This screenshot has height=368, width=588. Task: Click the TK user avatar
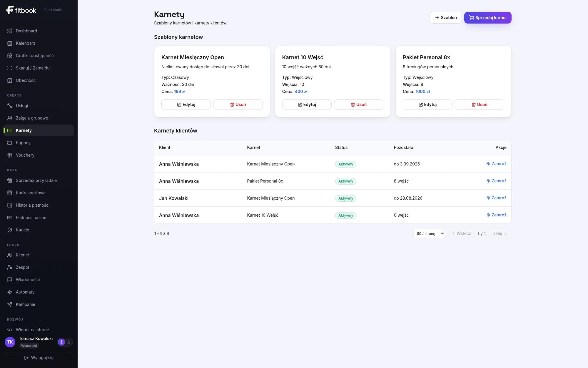pos(10,342)
